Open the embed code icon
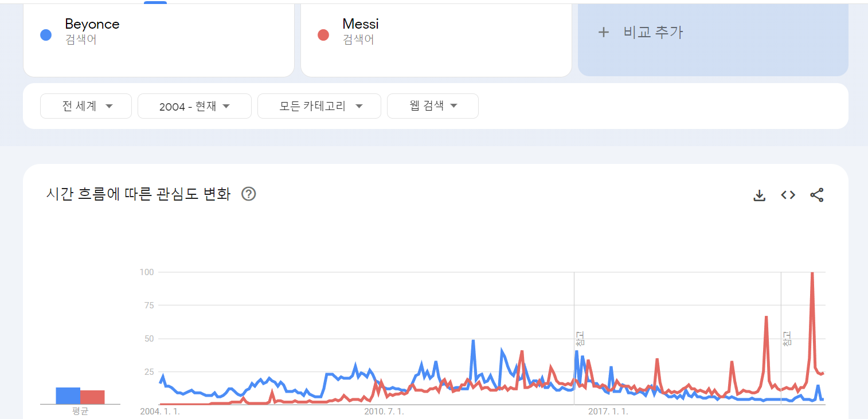Viewport: 868px width, 419px height. [788, 195]
